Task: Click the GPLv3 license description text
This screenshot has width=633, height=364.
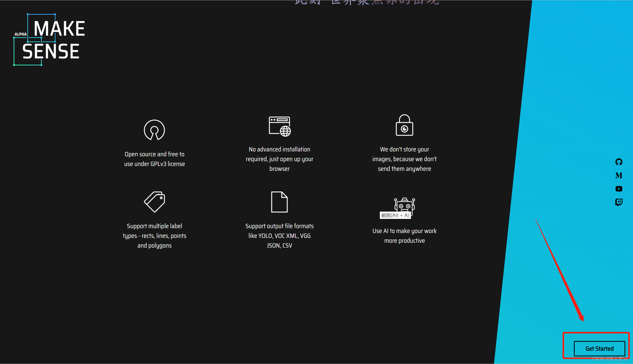Action: click(x=154, y=159)
